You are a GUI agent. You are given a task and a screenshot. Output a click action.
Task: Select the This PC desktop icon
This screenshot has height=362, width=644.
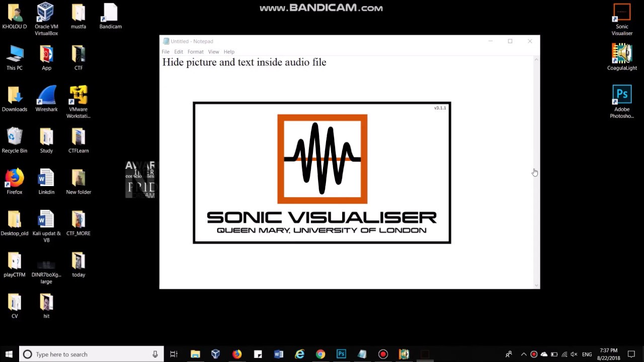15,58
